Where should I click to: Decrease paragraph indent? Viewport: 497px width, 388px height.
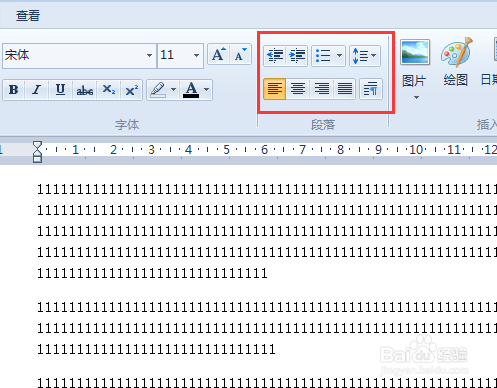click(x=275, y=56)
